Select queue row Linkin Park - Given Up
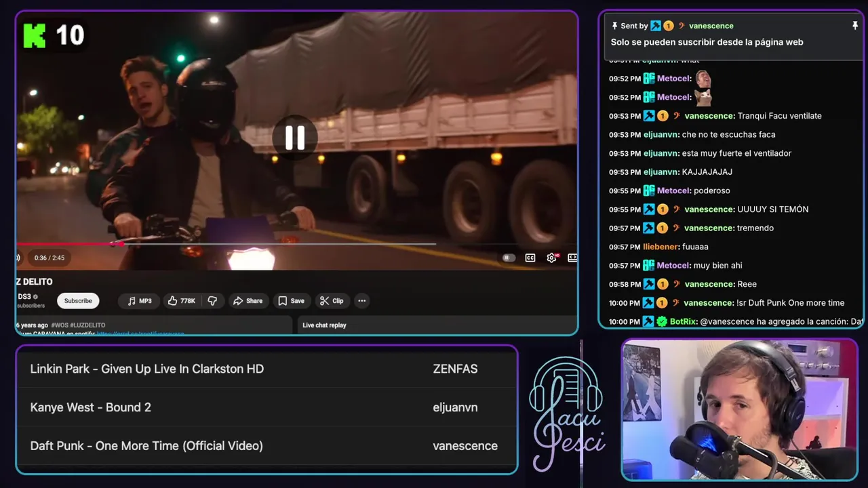 267,369
